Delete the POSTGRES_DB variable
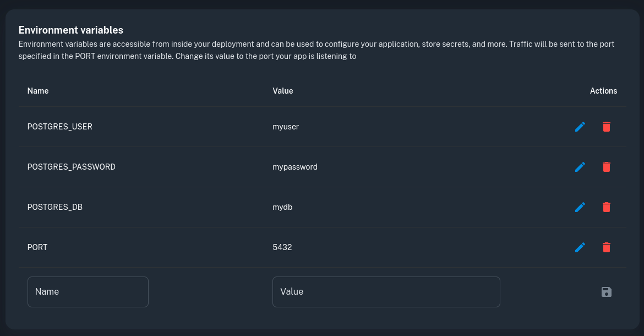The width and height of the screenshot is (644, 336). tap(606, 207)
